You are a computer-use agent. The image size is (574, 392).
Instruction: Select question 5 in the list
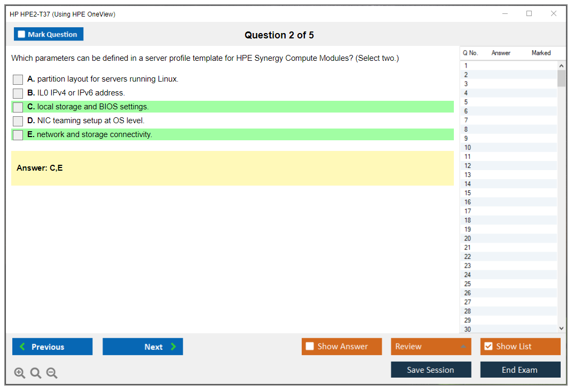[466, 102]
